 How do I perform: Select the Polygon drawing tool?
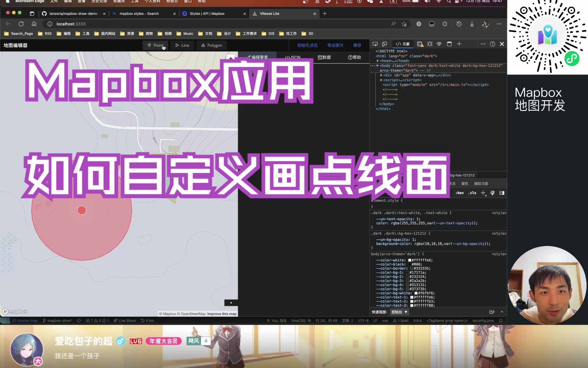click(x=212, y=45)
